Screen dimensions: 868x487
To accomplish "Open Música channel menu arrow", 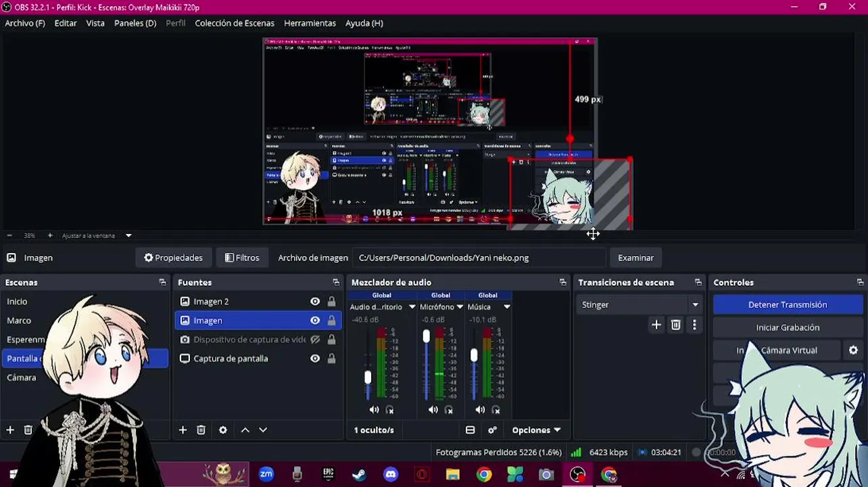I will click(x=506, y=307).
